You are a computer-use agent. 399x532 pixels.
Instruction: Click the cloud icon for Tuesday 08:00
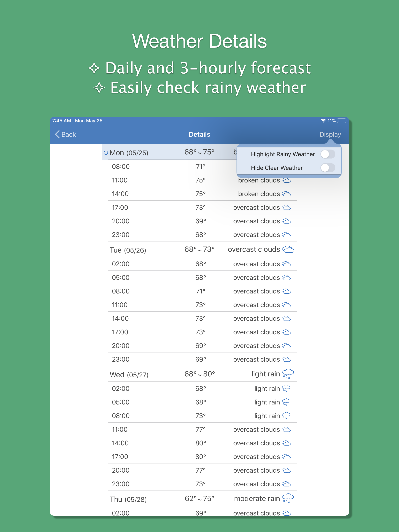[x=286, y=291]
